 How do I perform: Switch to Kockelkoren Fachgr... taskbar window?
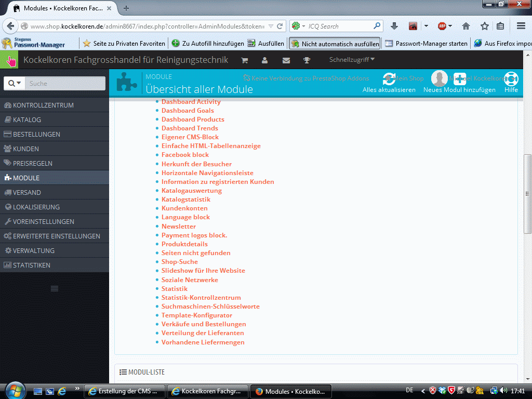208,391
